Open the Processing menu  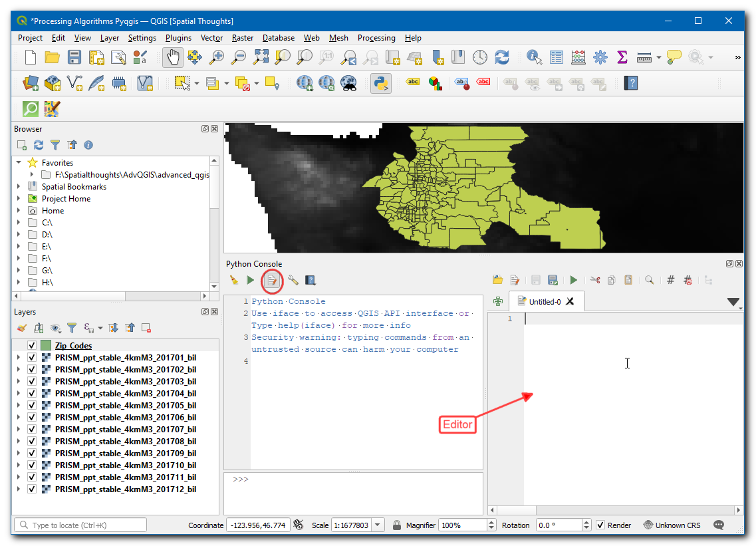pyautogui.click(x=376, y=38)
